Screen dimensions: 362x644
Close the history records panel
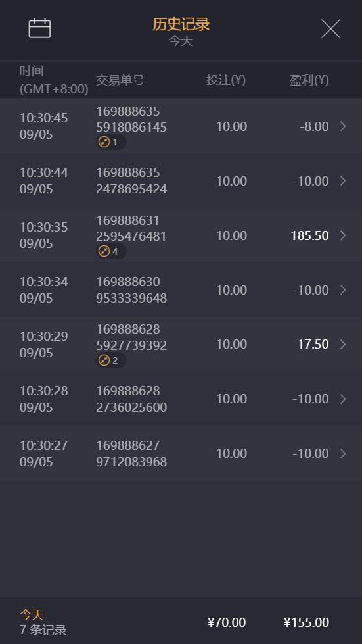click(x=330, y=29)
